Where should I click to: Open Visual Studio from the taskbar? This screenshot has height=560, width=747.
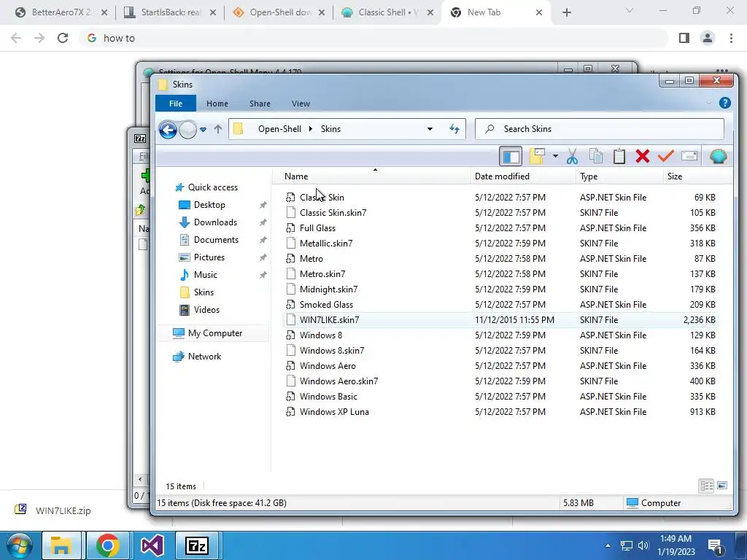click(x=152, y=545)
